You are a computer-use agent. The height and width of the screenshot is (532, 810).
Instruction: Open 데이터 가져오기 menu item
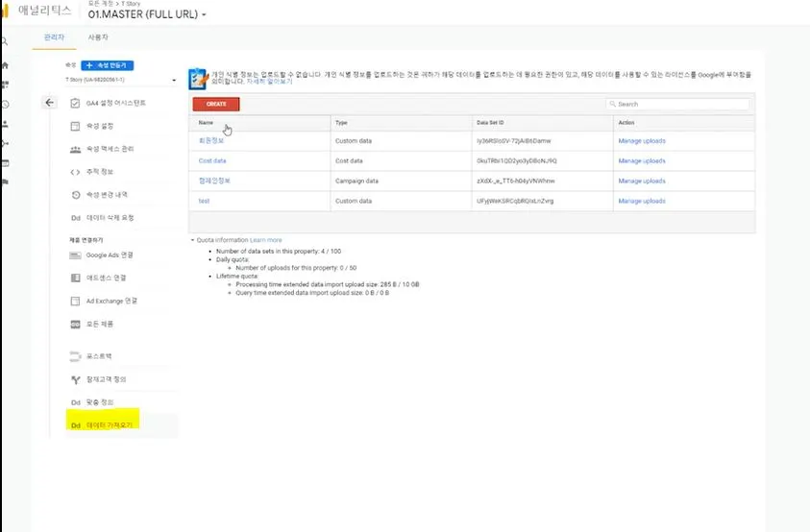click(110, 425)
